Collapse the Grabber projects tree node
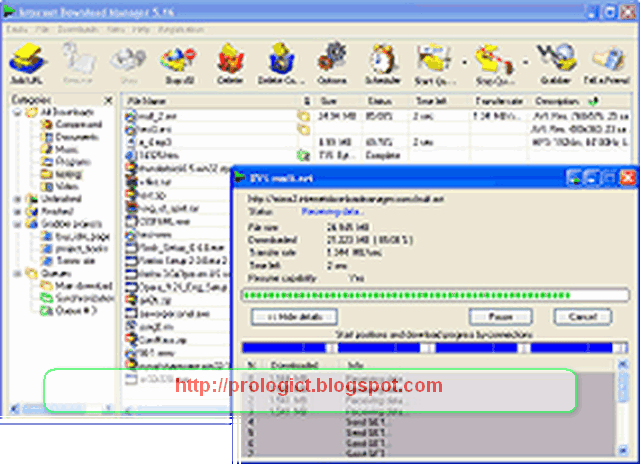The image size is (640, 464). pyautogui.click(x=17, y=224)
